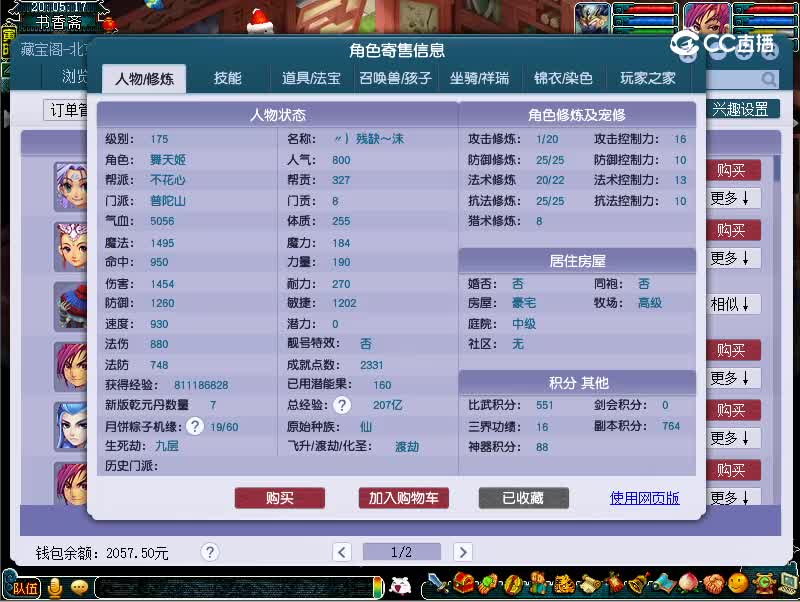
Task: Switch to the 召唤兽/孩子 tab
Action: (395, 78)
